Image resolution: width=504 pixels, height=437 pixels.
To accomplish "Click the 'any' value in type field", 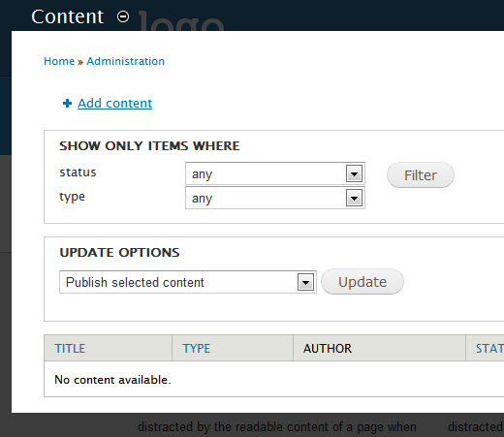I will click(x=202, y=199).
